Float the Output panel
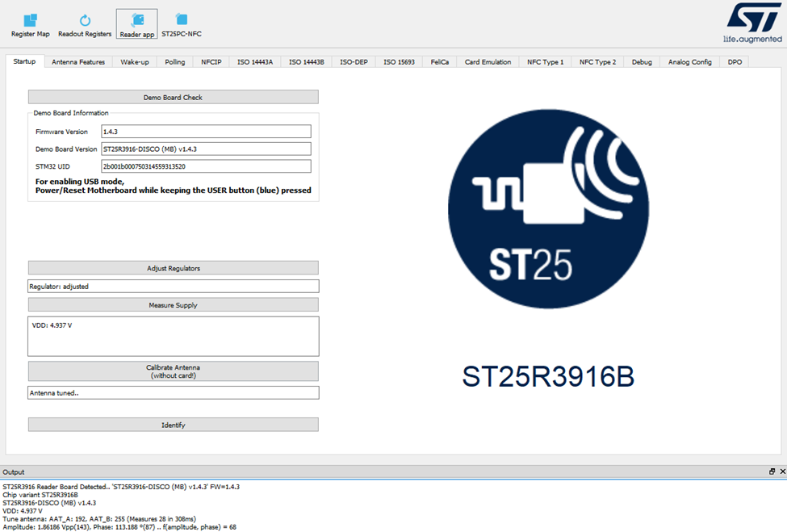The height and width of the screenshot is (532, 787). (772, 471)
